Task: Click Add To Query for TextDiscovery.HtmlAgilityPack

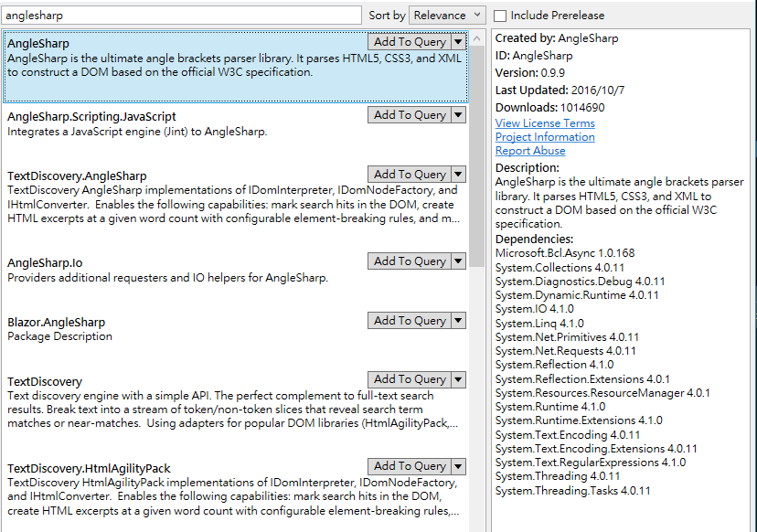Action: point(410,466)
